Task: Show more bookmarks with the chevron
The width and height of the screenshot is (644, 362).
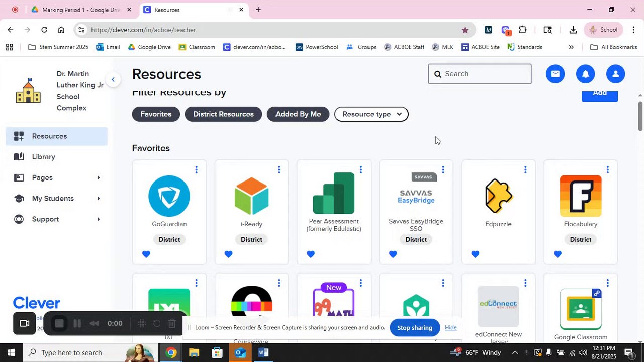Action: (x=571, y=47)
